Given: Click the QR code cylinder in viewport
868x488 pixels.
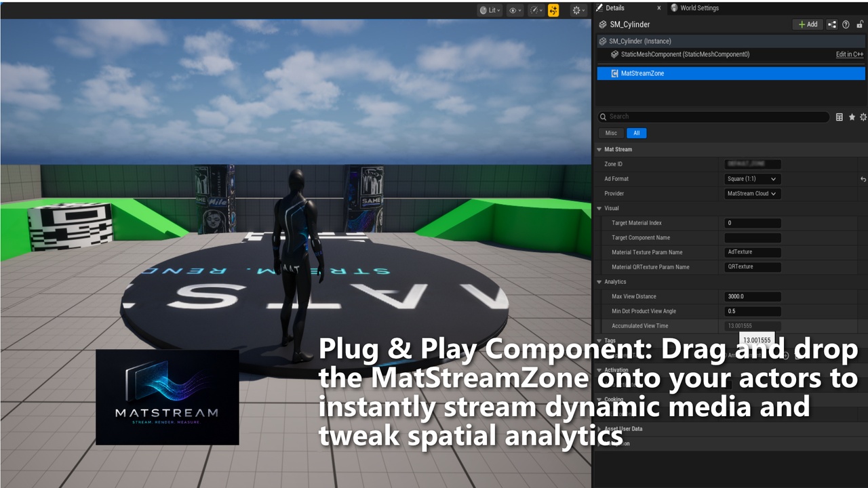Looking at the screenshot, I should point(70,226).
